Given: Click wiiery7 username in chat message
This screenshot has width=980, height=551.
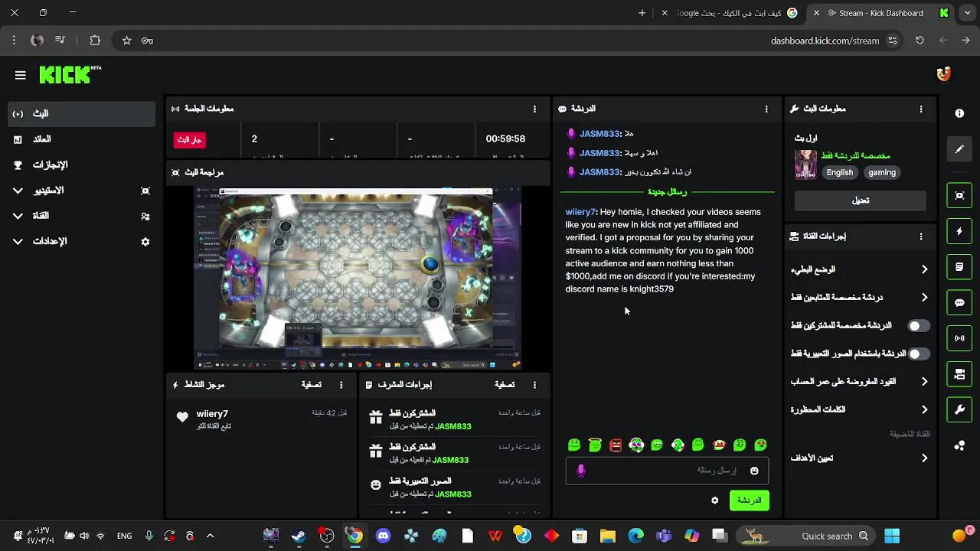Looking at the screenshot, I should (x=580, y=212).
